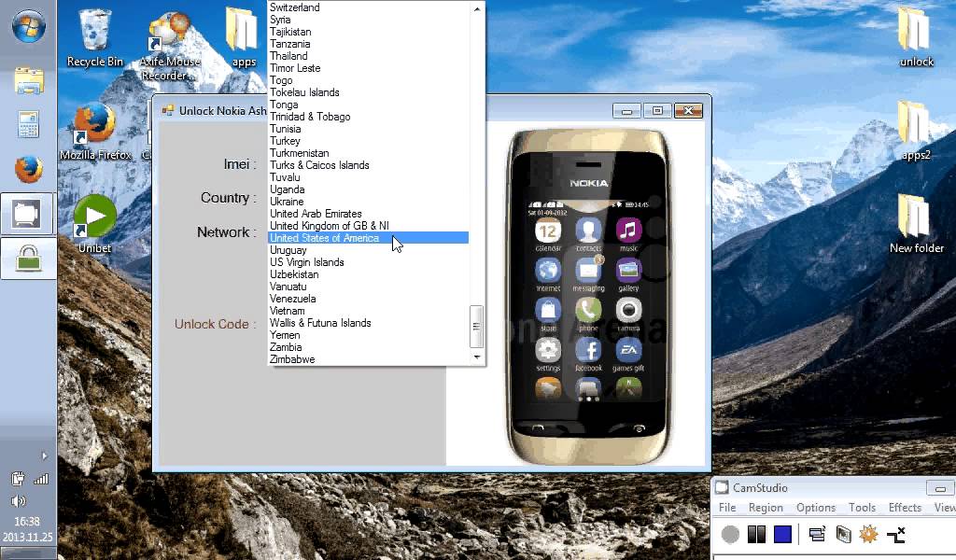Click country list scroll-down arrow
The image size is (956, 560).
477,357
